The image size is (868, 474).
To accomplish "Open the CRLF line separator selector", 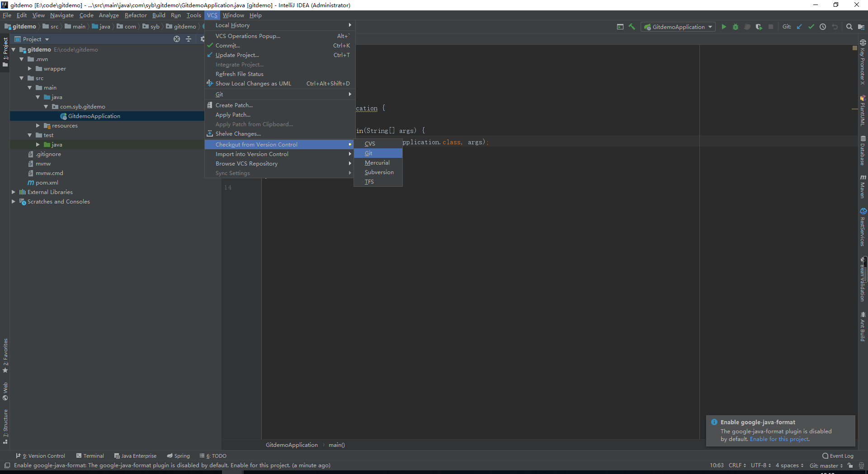I will [x=737, y=465].
